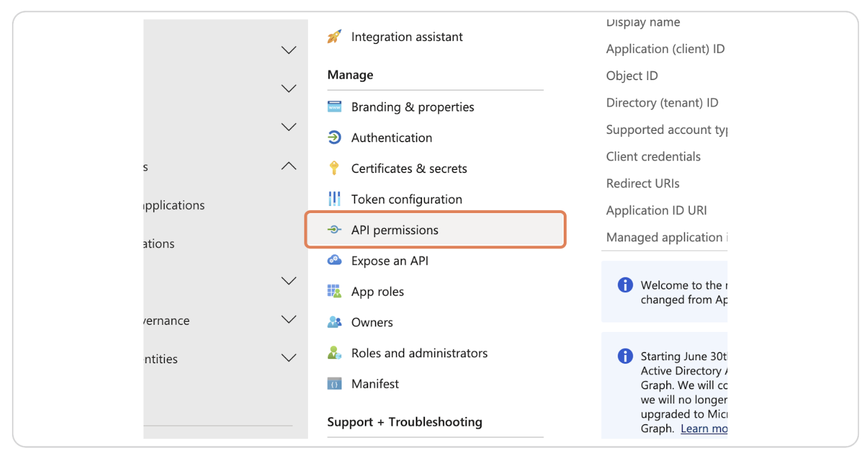Image resolution: width=868 pixels, height=461 pixels.
Task: Select App registrations in the sidebar
Action: pyautogui.click(x=174, y=243)
